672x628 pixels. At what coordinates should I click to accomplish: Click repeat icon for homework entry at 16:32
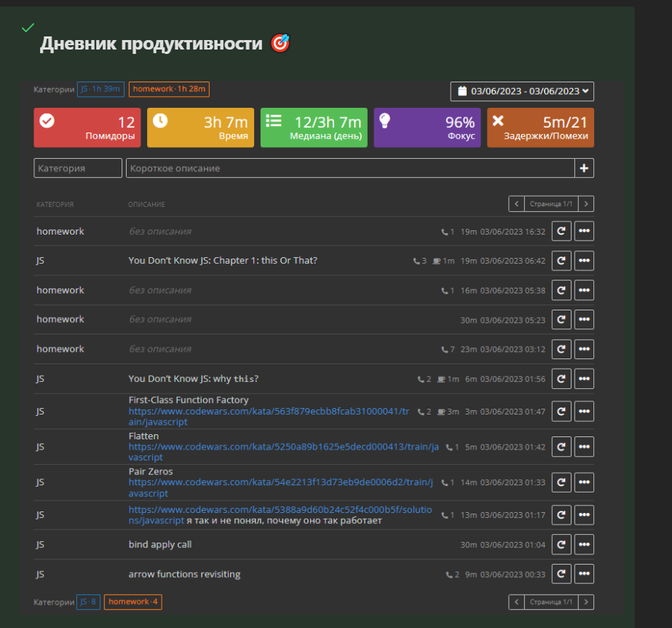pos(561,232)
